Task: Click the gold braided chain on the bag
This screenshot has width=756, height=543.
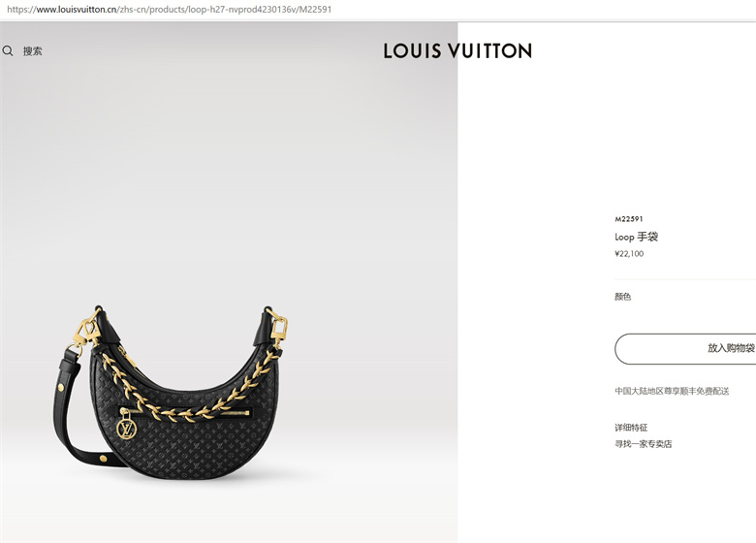Action: pos(190,391)
